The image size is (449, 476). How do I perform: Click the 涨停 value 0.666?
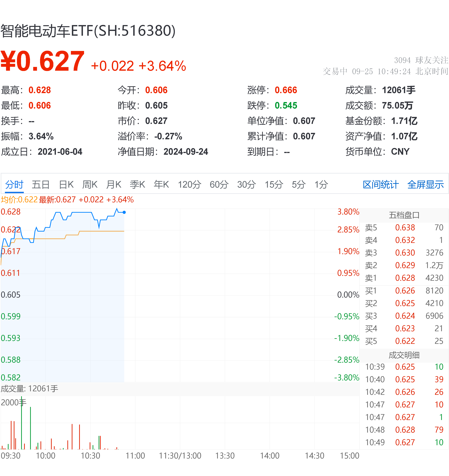286,90
